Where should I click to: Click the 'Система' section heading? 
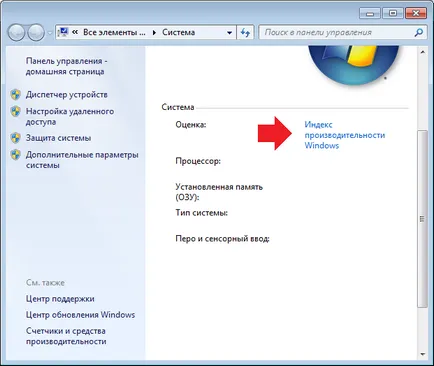click(178, 107)
